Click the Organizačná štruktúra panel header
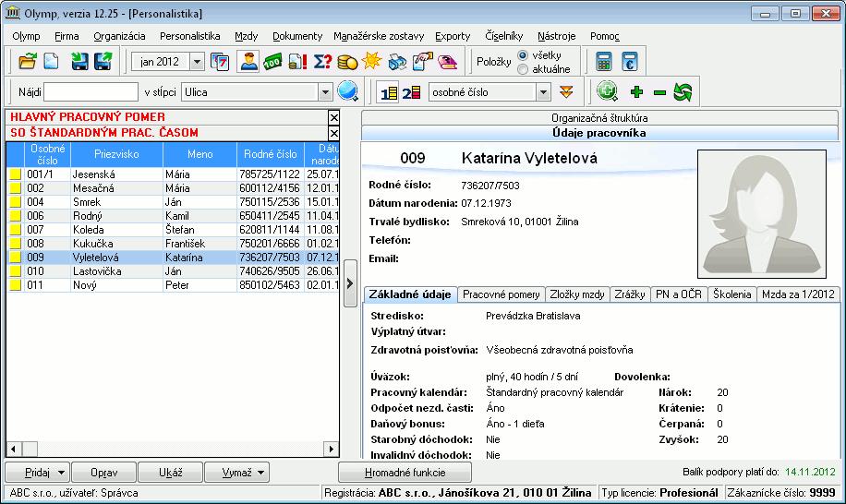This screenshot has height=504, width=846. (x=599, y=117)
